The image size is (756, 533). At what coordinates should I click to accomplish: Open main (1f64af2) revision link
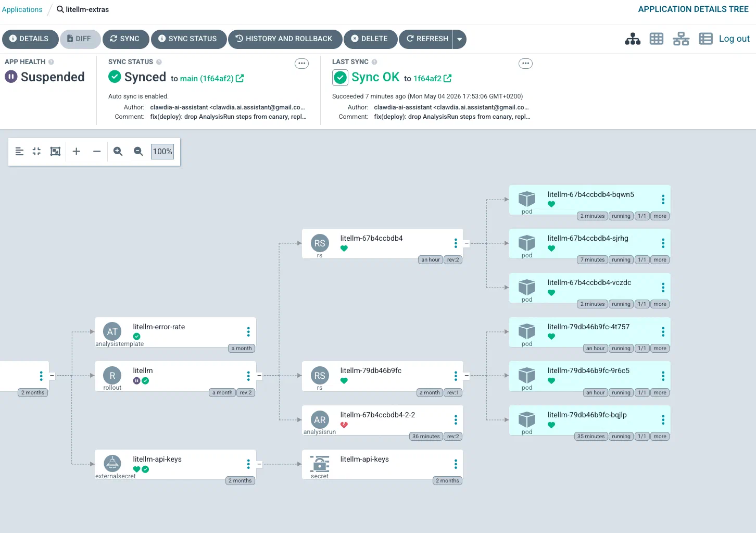point(212,79)
